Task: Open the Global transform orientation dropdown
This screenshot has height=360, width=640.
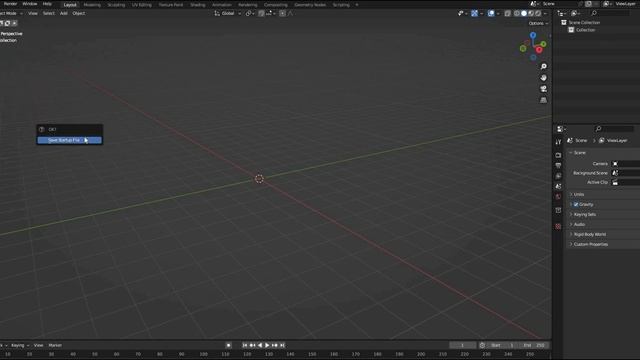Action: (x=228, y=13)
